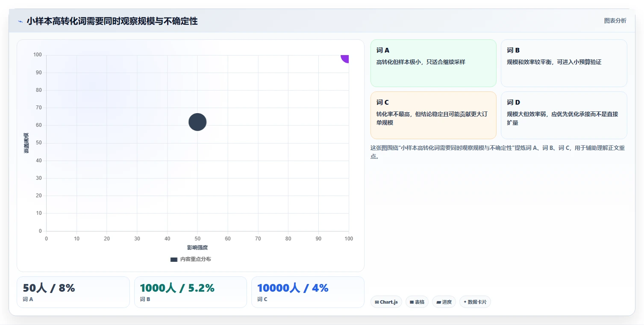Toggle the 内容重点分布 legend entry

pos(191,259)
